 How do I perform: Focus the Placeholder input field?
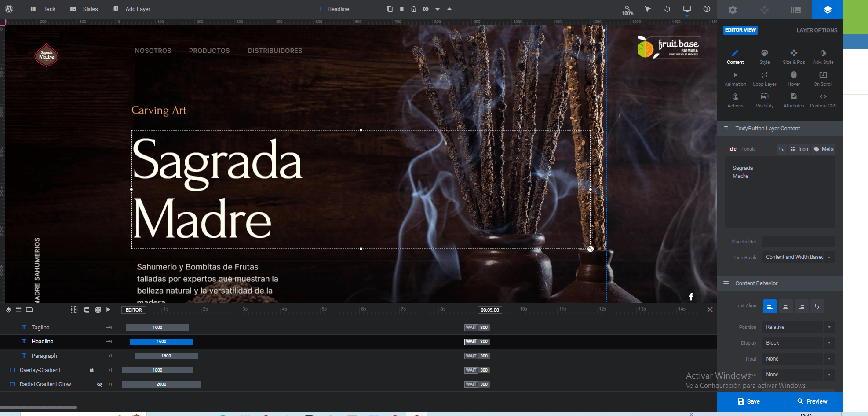click(x=799, y=241)
